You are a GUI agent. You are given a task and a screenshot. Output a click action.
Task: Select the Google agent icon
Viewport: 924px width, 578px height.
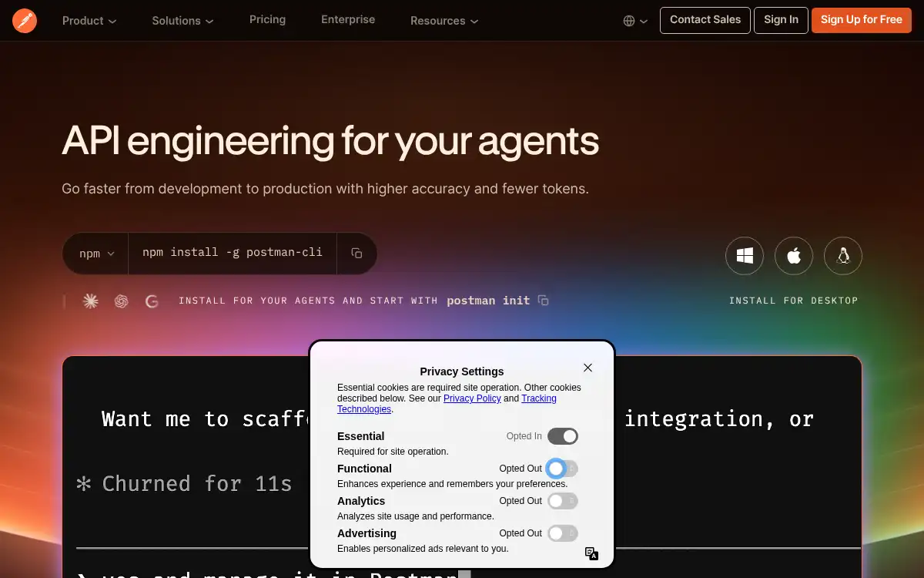pos(152,301)
